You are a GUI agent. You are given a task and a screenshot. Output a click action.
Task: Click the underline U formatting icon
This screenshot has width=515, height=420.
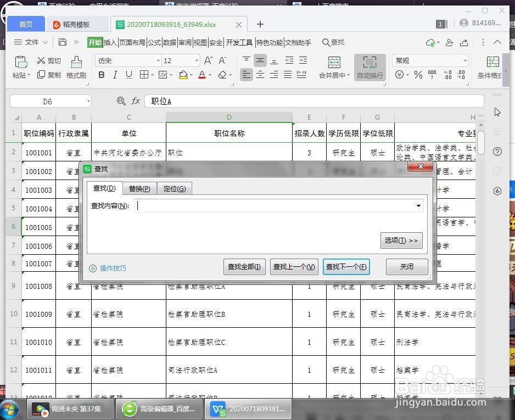coord(128,75)
